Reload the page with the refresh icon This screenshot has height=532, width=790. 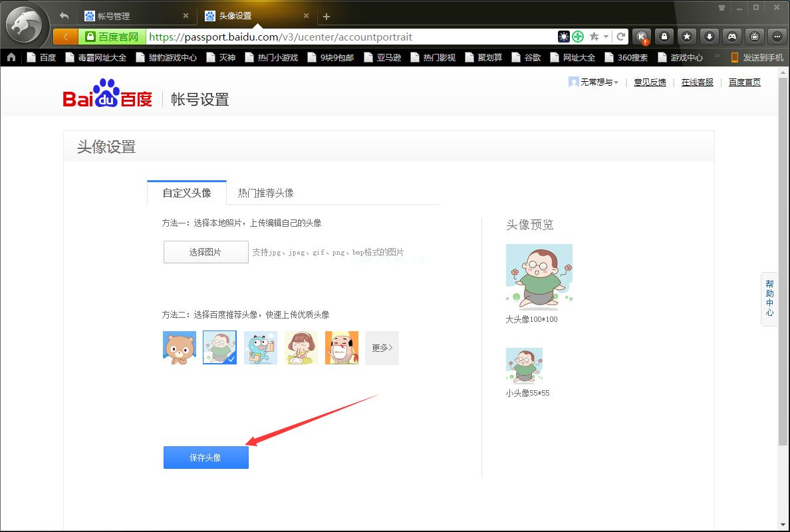tap(621, 37)
